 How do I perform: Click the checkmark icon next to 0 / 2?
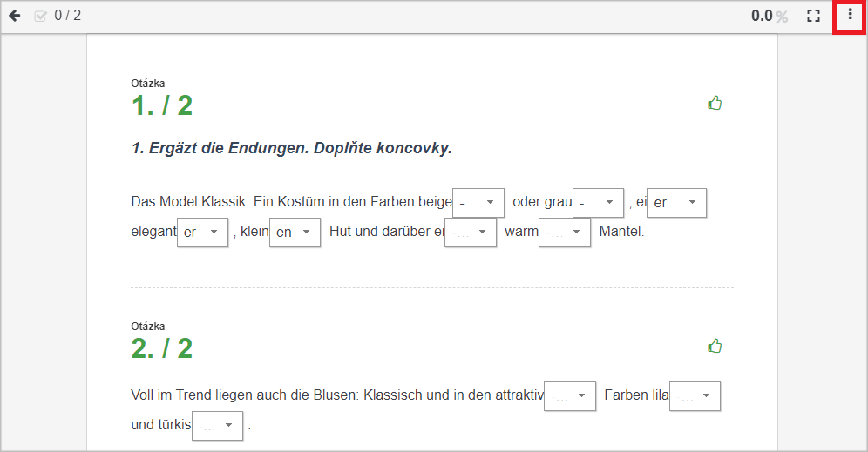coord(40,16)
